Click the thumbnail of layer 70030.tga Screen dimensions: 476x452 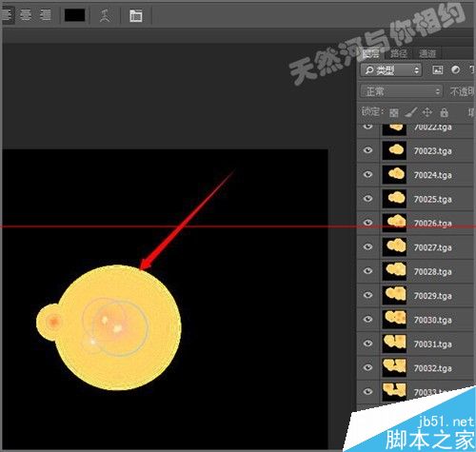click(394, 319)
